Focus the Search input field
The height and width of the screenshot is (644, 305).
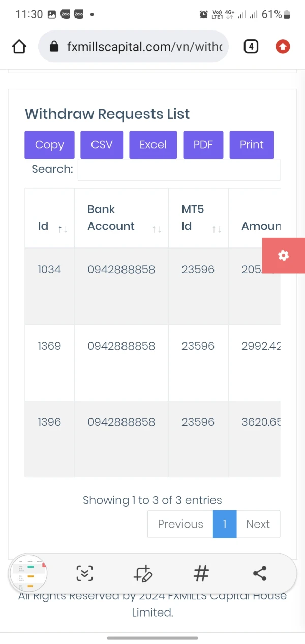pos(178,170)
